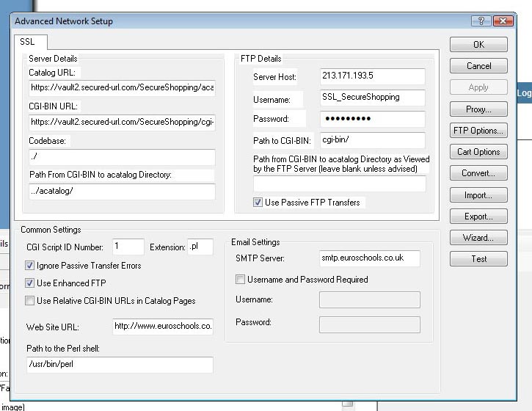Click the Convert button

click(478, 174)
